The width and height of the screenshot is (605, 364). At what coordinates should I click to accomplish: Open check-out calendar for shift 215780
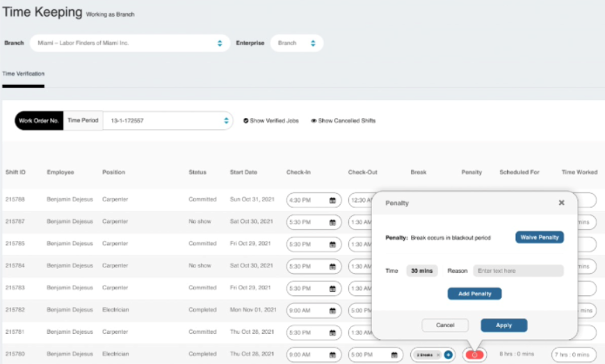coord(394,355)
